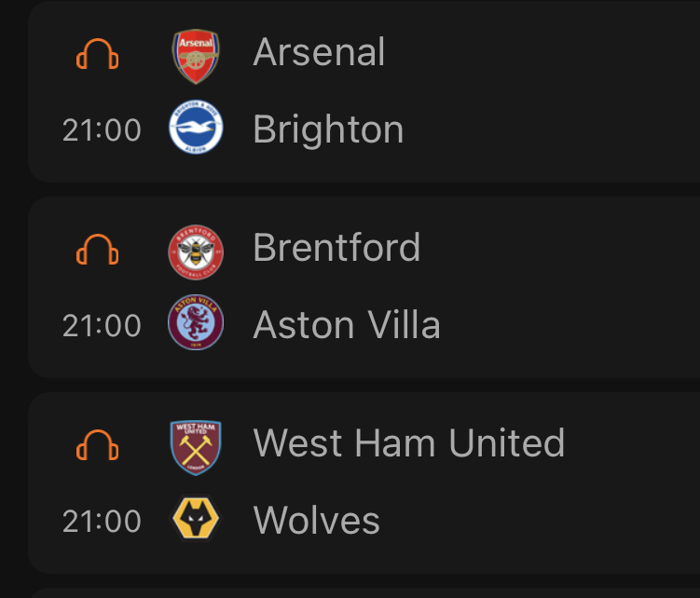Open the Brighton team name

328,130
